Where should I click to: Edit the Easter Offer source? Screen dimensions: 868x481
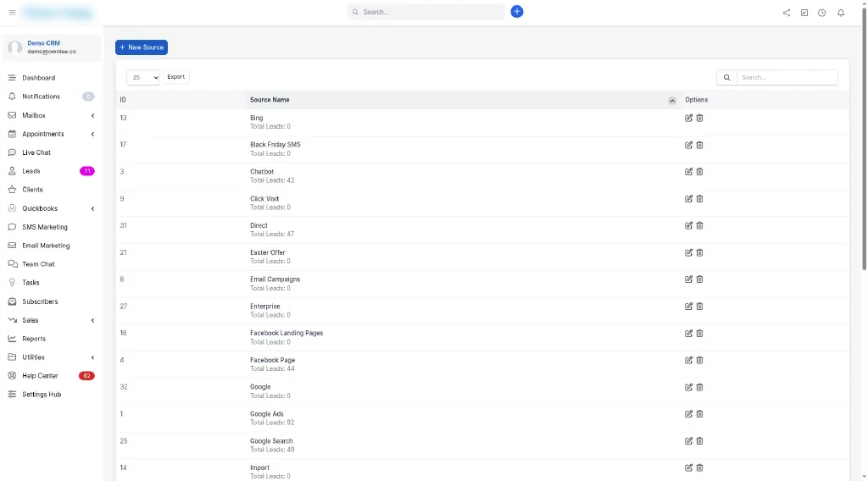pos(688,252)
